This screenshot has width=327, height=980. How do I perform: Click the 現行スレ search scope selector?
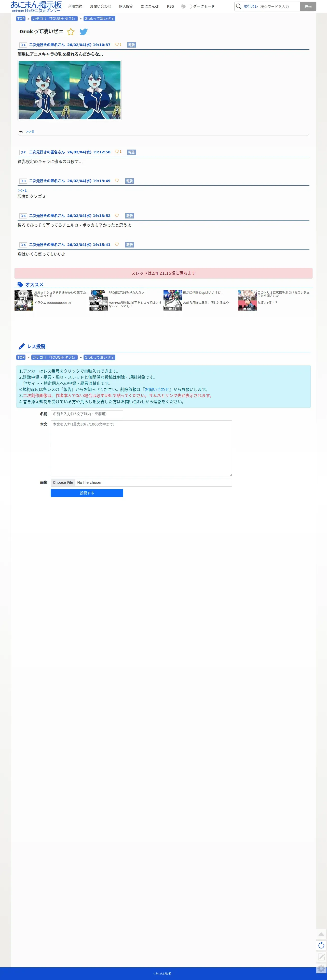251,6
